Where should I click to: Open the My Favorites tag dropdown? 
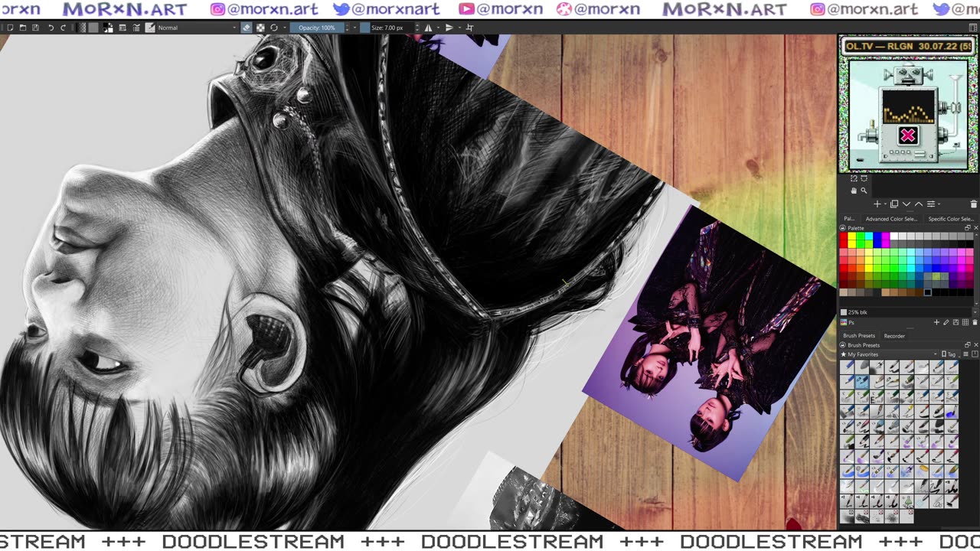tap(889, 354)
